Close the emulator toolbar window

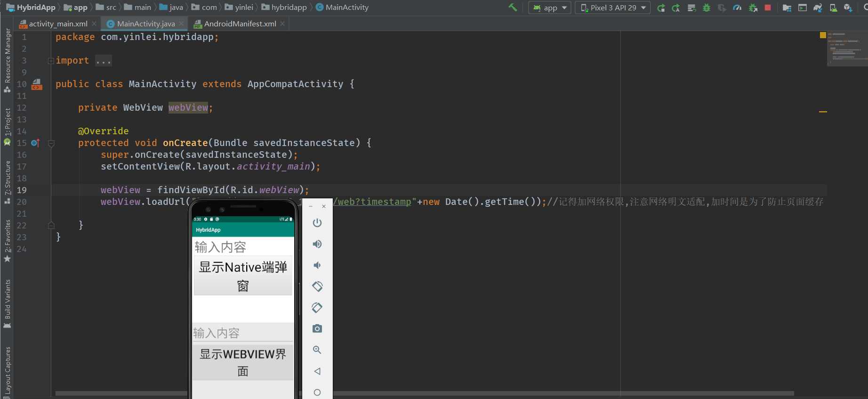tap(324, 206)
